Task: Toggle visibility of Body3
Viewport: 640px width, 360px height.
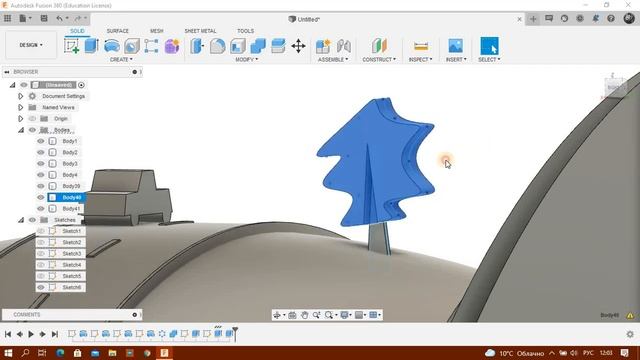Action: click(40, 164)
